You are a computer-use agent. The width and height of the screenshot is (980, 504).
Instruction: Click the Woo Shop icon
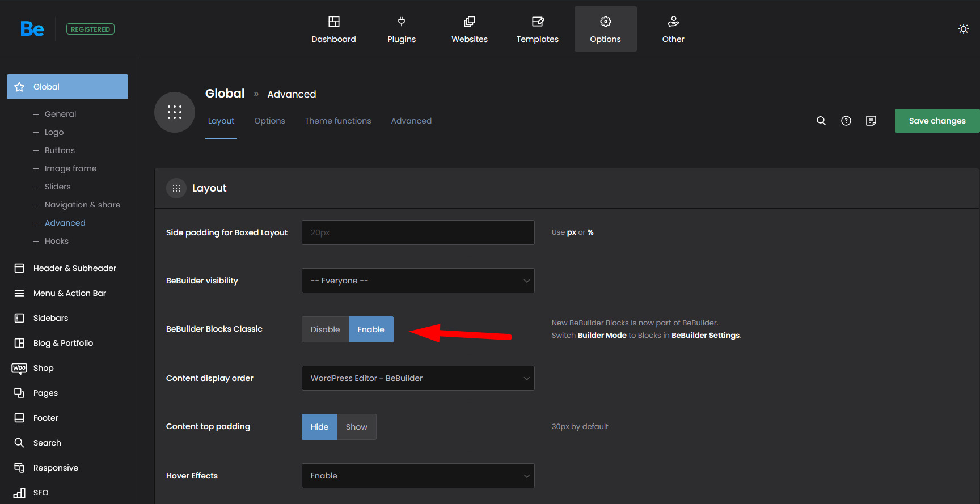19,368
